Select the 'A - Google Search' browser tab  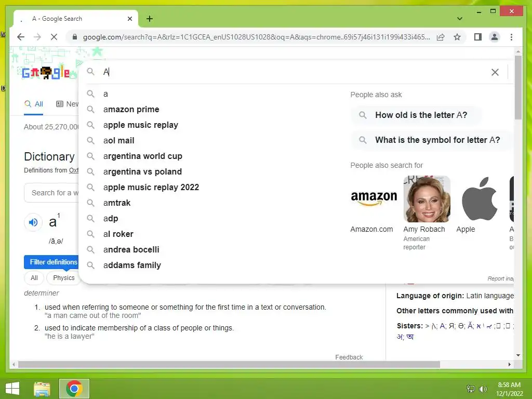coord(76,19)
